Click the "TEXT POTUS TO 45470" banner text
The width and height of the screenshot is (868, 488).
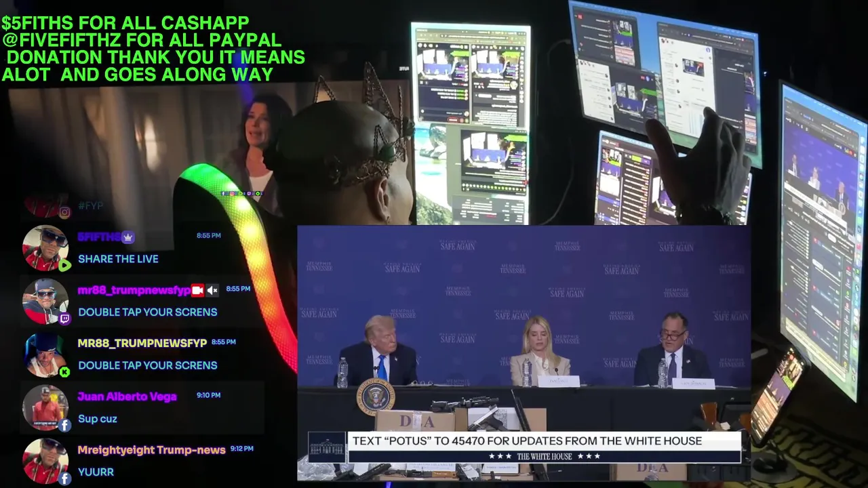tap(527, 441)
